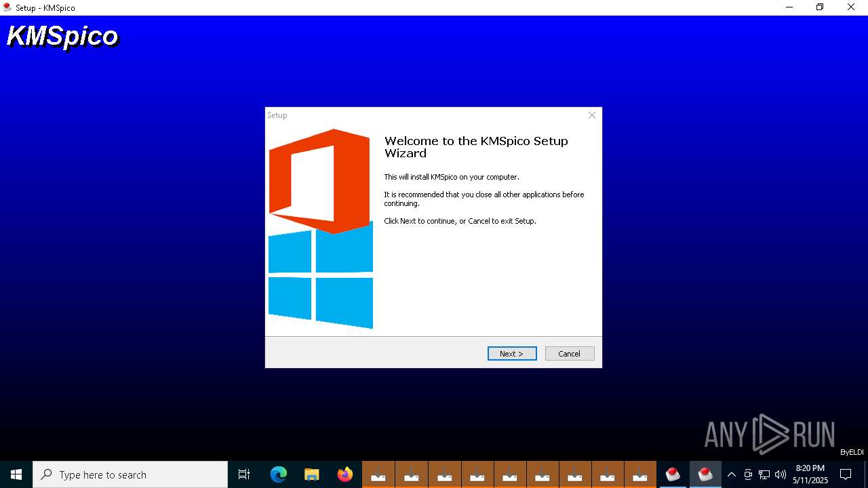Image resolution: width=868 pixels, height=488 pixels.
Task: Open the volume control tray icon
Action: click(781, 474)
